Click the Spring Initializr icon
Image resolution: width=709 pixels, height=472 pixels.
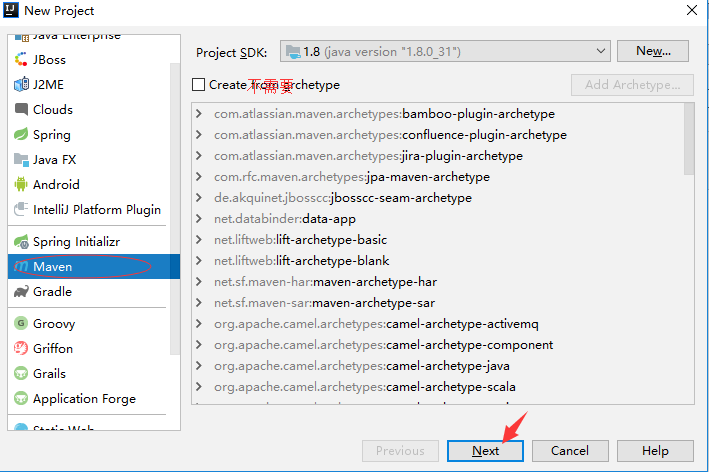coord(21,242)
